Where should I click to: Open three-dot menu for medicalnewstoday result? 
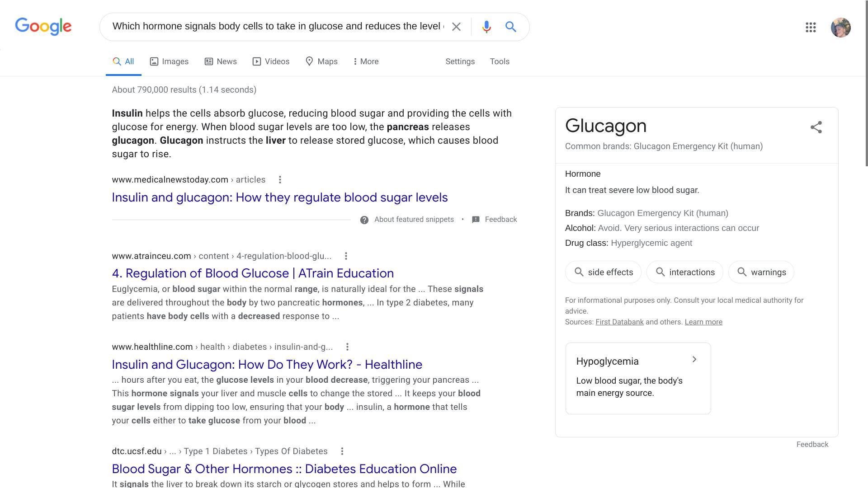coord(280,180)
